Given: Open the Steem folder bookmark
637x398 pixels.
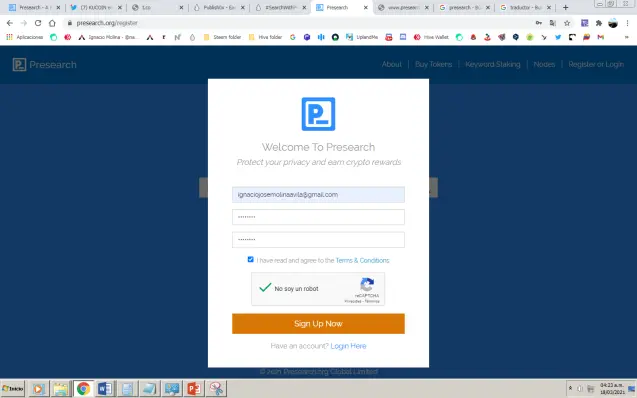Looking at the screenshot, I should (x=222, y=37).
